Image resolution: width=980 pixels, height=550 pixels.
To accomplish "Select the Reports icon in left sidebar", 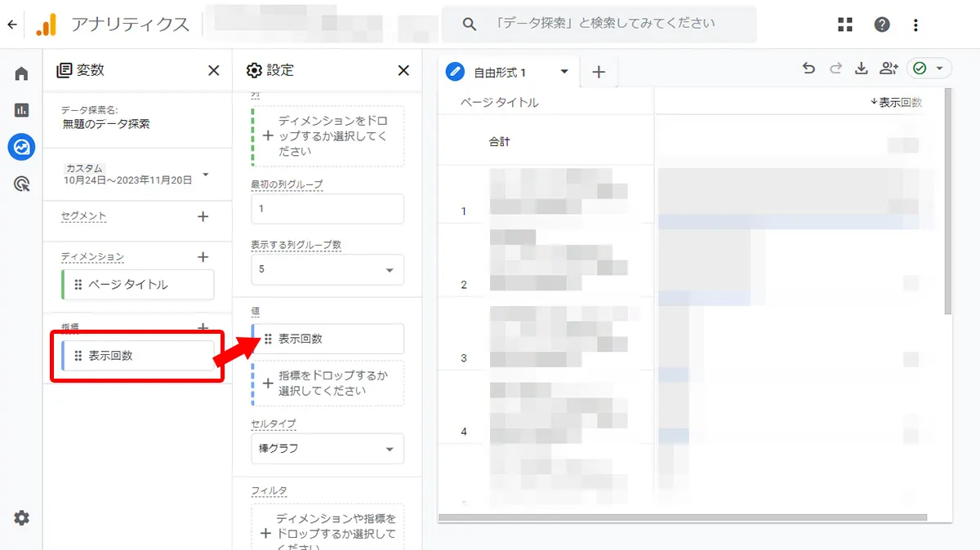I will point(20,109).
